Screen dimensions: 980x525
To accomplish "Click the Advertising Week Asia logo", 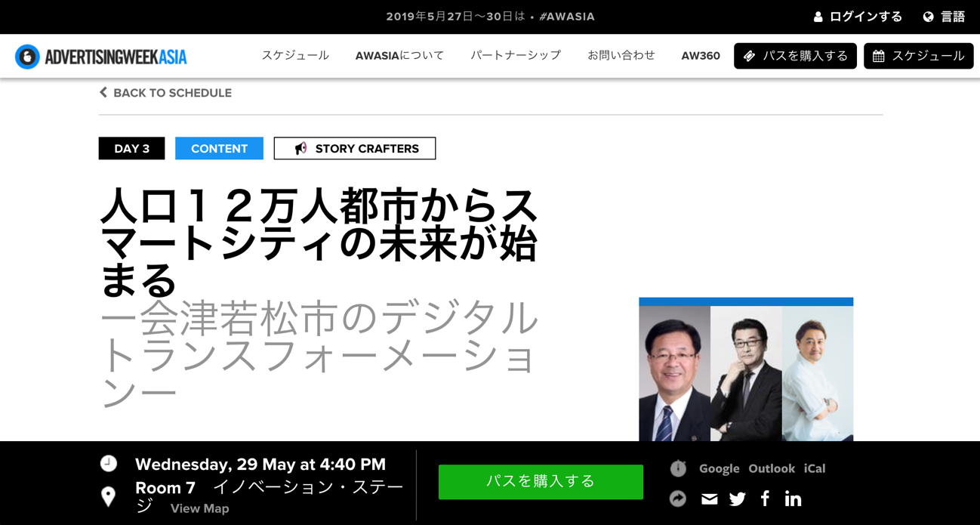I will (x=101, y=57).
